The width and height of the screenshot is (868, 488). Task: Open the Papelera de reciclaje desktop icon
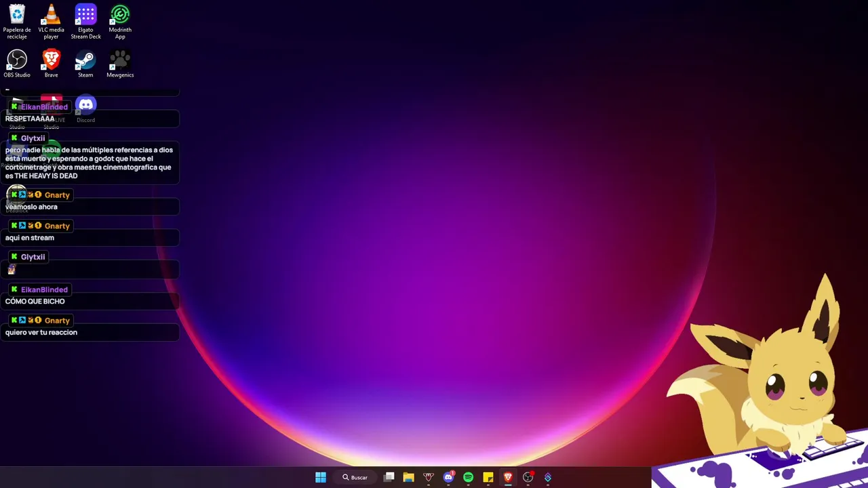pyautogui.click(x=17, y=22)
